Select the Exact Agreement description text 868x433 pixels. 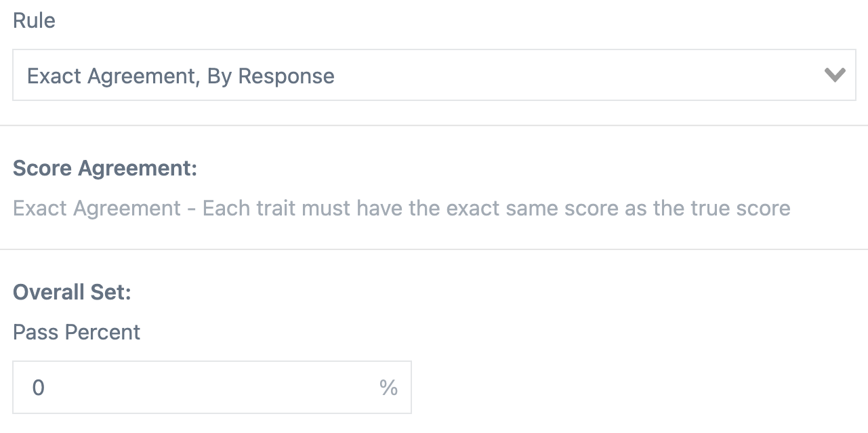[401, 208]
